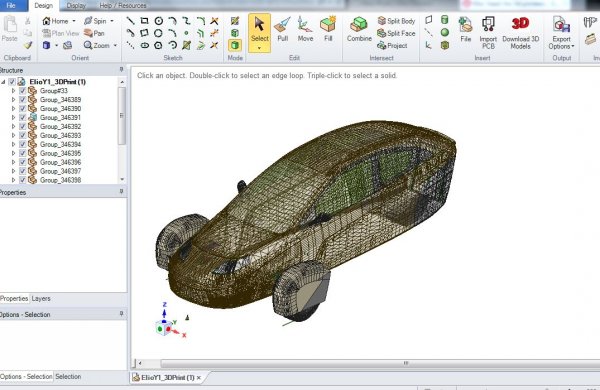Click the Zoom tool
Viewport: 600px width, 390px height.
pyautogui.click(x=97, y=46)
